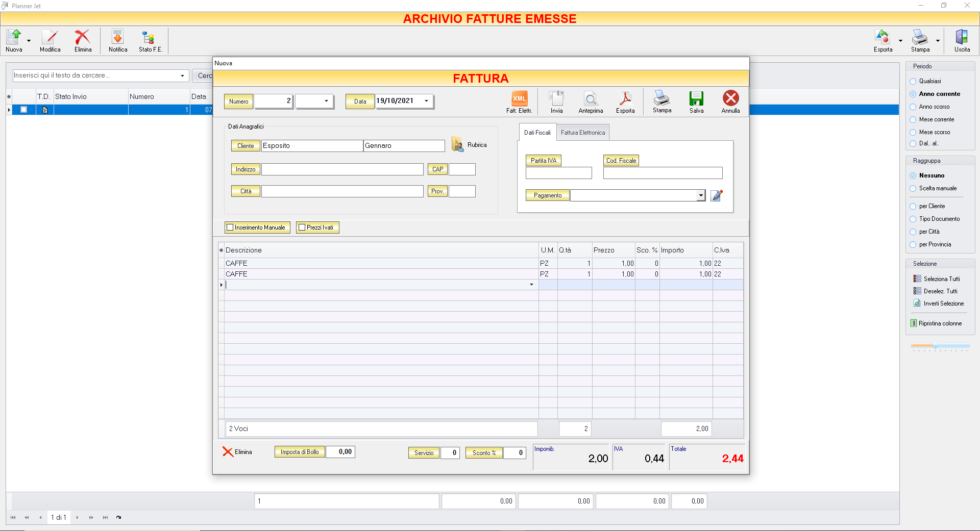Screen dimensions: 980x531
Task: Expand the Pagamento dropdown
Action: (x=701, y=195)
